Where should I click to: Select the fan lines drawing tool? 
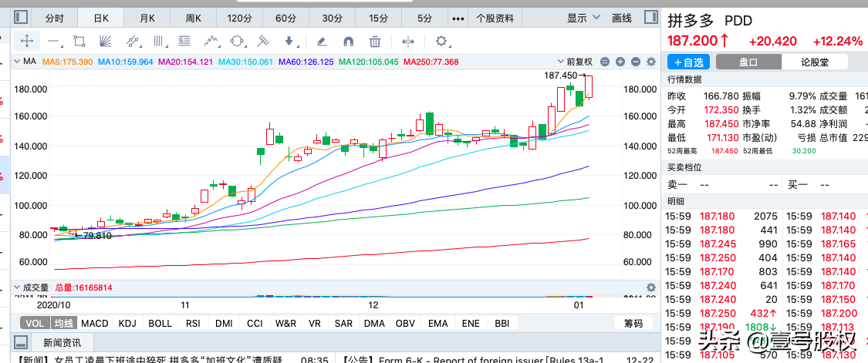pos(105,41)
